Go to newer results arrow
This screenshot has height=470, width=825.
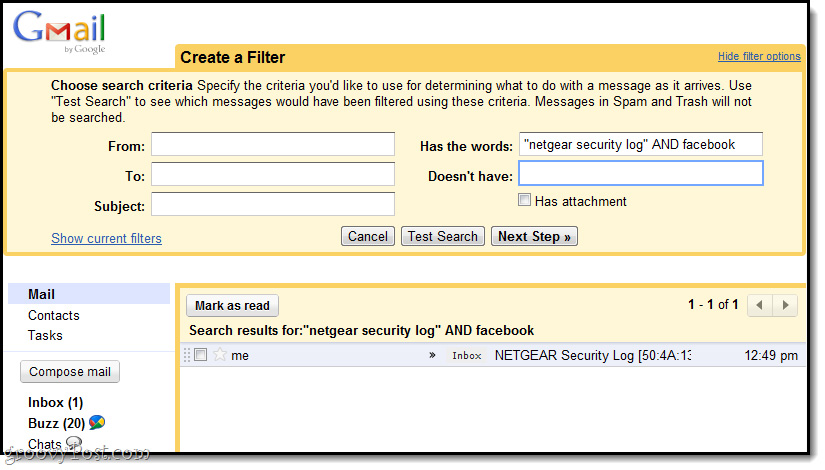pyautogui.click(x=759, y=305)
